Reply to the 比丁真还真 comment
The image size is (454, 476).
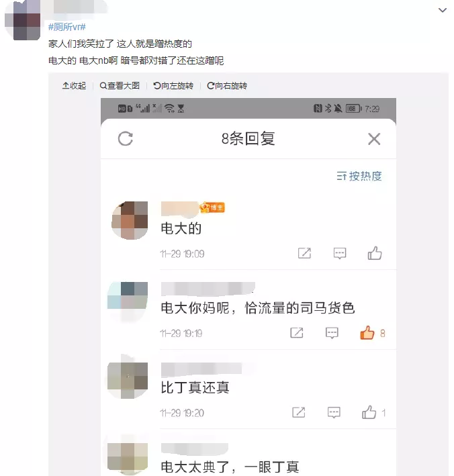334,413
